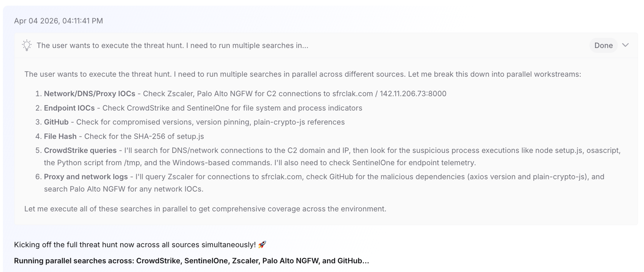The height and width of the screenshot is (272, 644).
Task: Click the opening thinking paragraph about parallel workstreams
Action: pyautogui.click(x=303, y=74)
